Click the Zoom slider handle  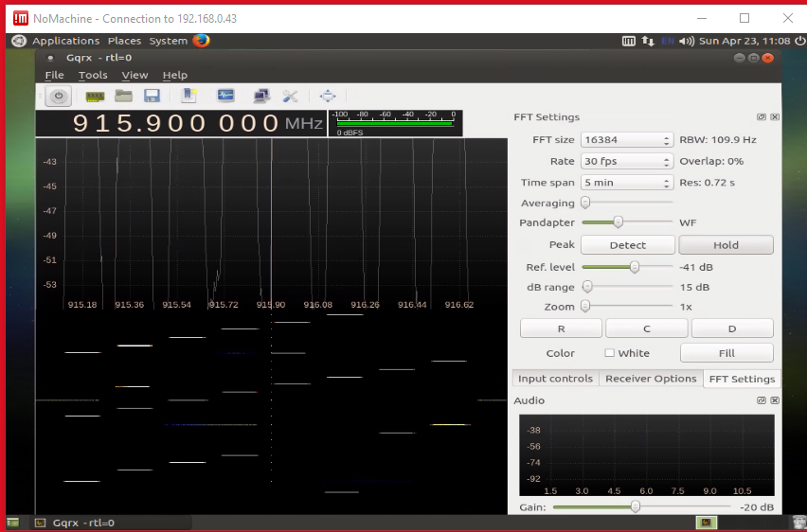coord(585,306)
